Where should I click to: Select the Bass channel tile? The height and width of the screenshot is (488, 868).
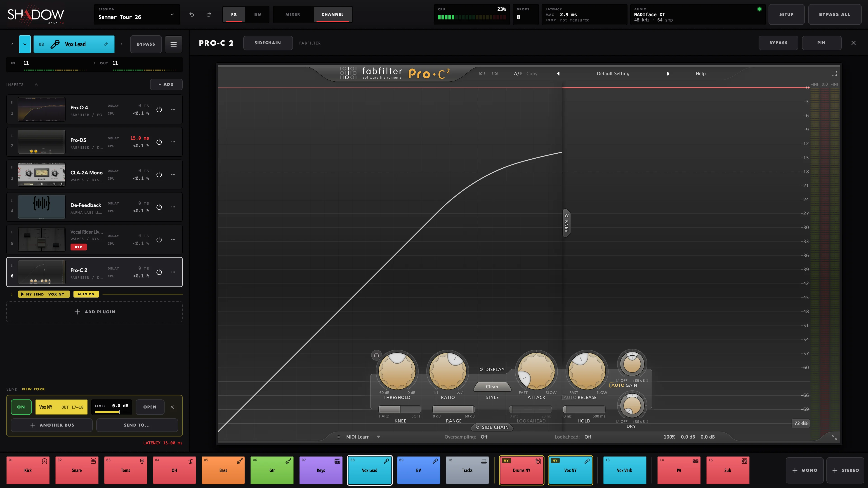(223, 470)
